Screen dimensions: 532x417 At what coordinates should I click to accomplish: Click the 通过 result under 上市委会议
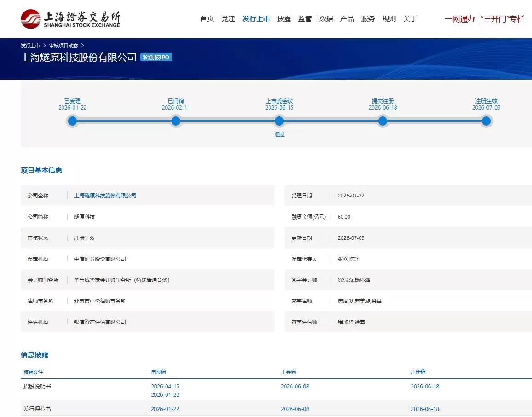[x=279, y=134]
